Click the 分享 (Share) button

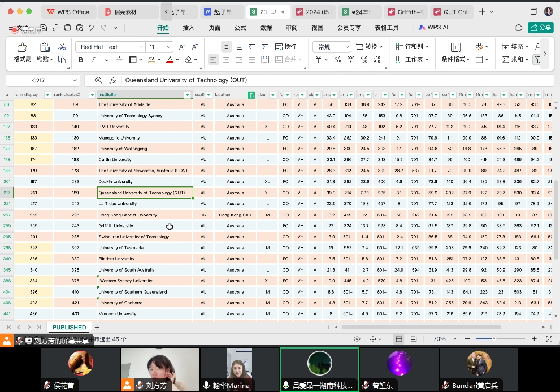pos(540,28)
